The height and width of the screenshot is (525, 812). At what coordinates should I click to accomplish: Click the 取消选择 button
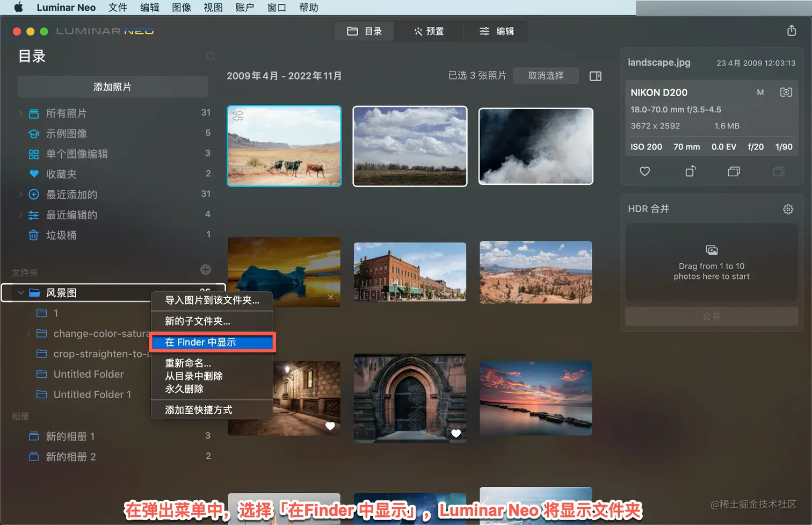[546, 76]
